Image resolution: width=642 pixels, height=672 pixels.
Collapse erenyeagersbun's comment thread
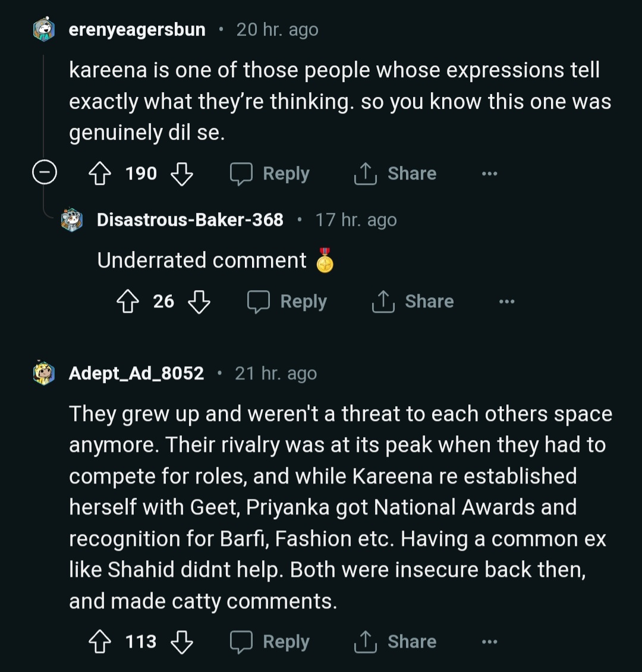click(x=44, y=174)
